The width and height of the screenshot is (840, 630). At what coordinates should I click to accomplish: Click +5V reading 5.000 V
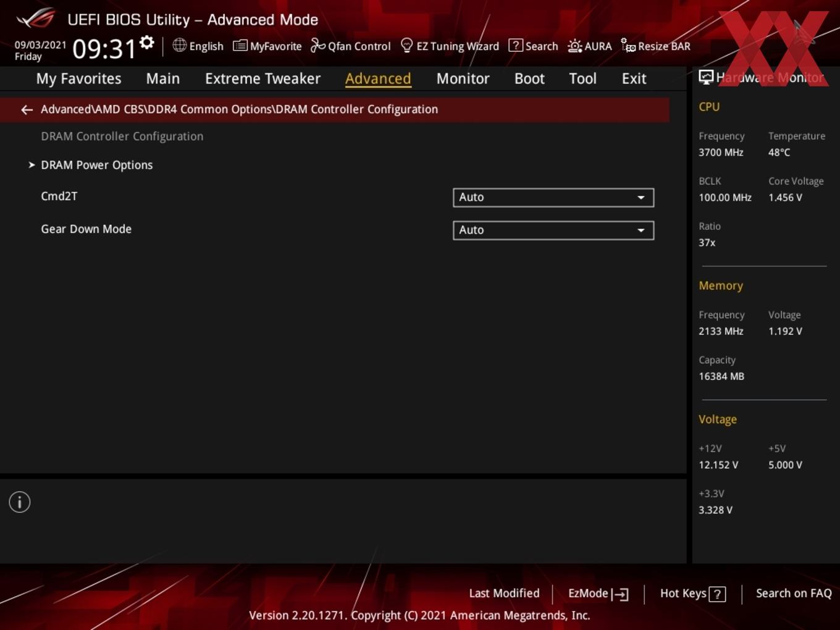(785, 465)
